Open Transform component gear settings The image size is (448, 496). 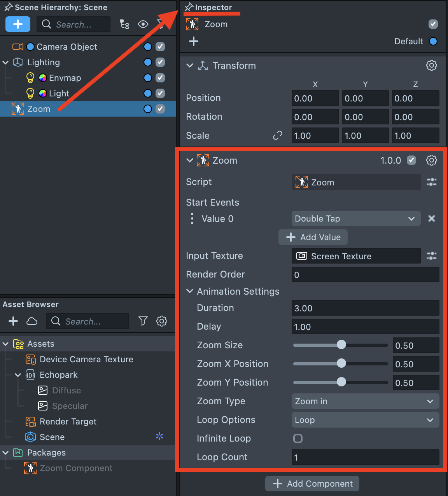[432, 65]
